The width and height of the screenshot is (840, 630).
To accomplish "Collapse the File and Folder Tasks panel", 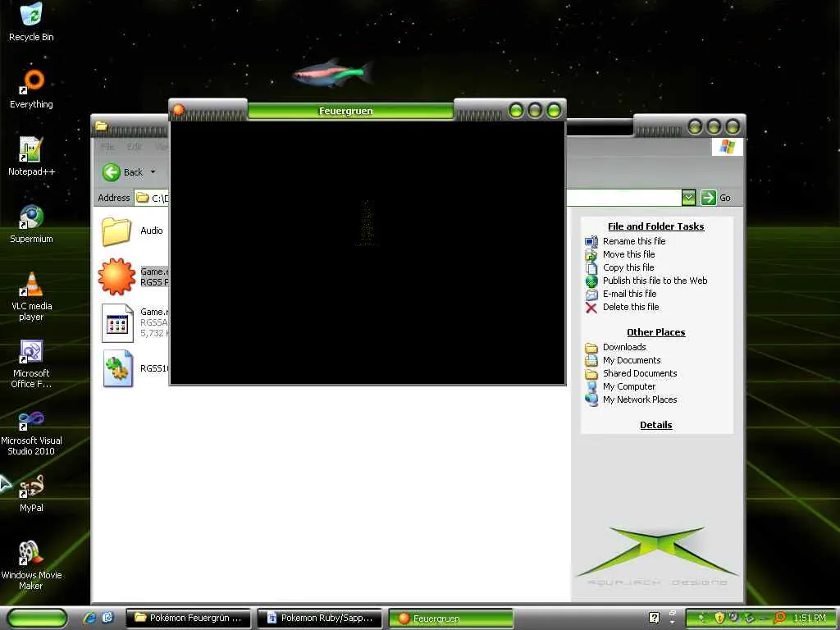I will [x=655, y=226].
